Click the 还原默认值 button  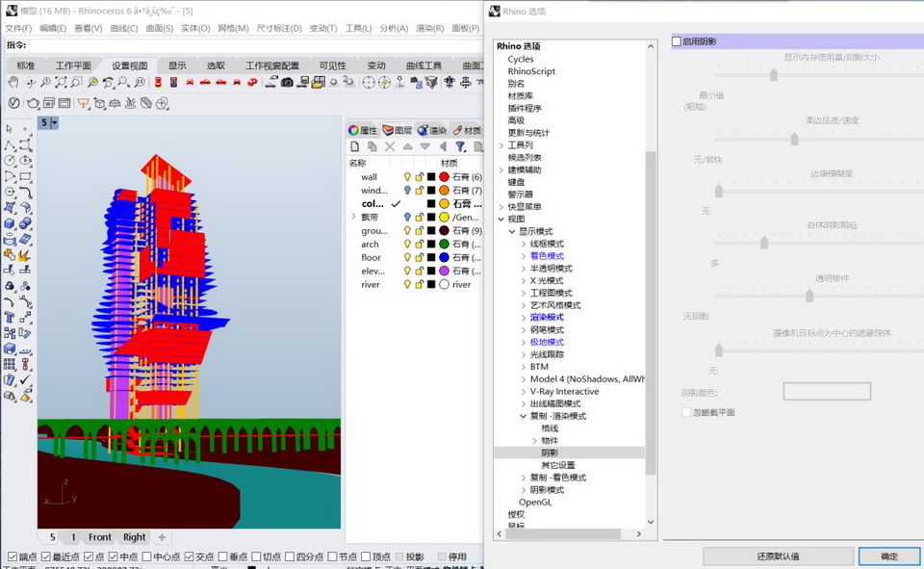point(778,556)
